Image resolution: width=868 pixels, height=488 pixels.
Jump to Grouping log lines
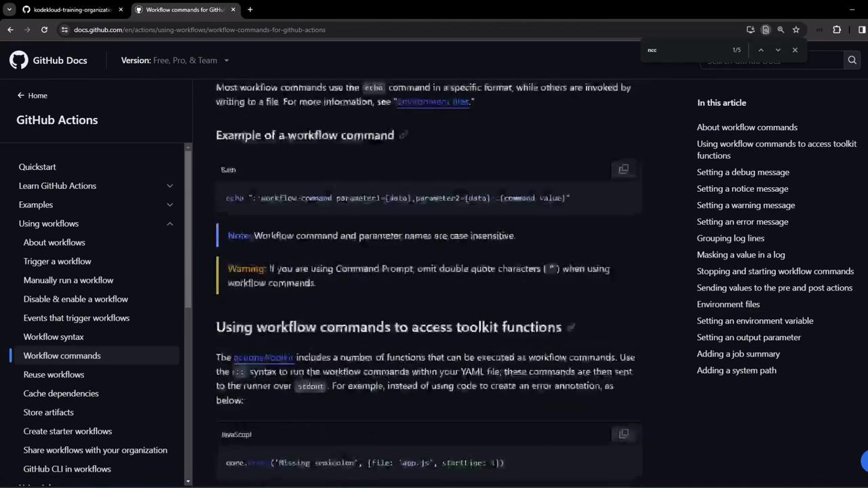pyautogui.click(x=730, y=239)
